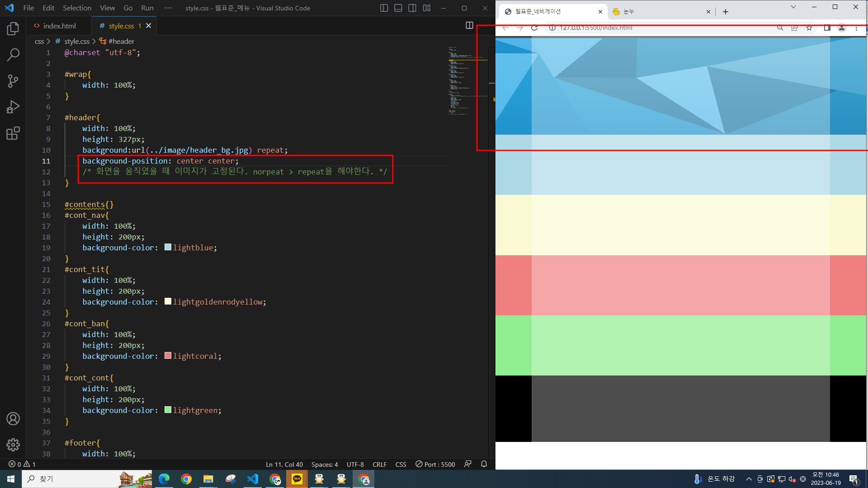Click the lightcoral color swatch
868x488 pixels.
coord(168,356)
